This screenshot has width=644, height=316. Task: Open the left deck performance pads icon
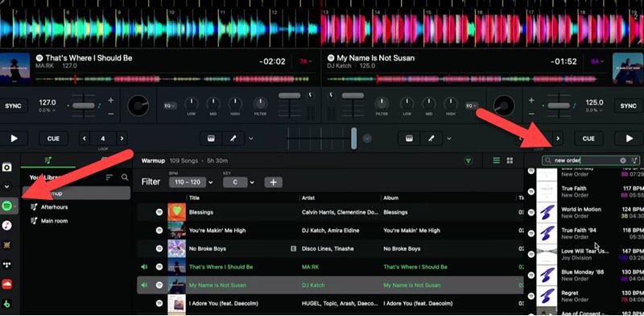[x=211, y=139]
